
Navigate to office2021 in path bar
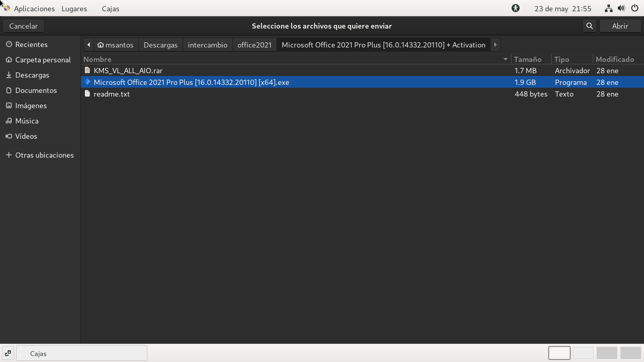pos(254,45)
